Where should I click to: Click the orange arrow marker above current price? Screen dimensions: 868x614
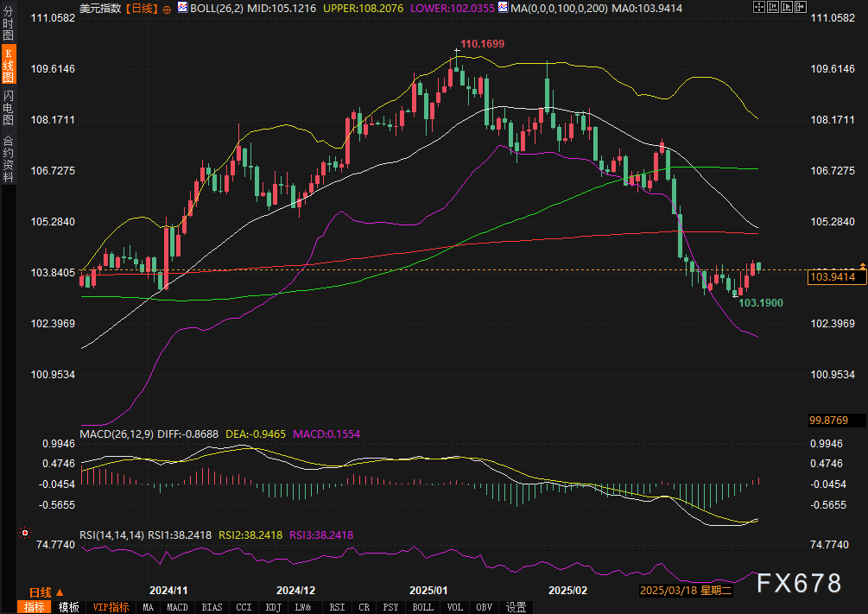pos(862,263)
